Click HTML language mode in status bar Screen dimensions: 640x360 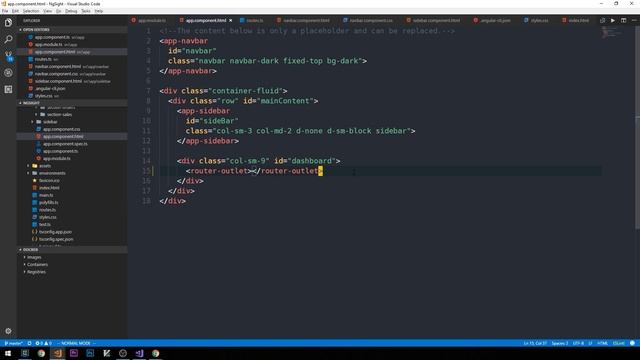click(x=602, y=343)
